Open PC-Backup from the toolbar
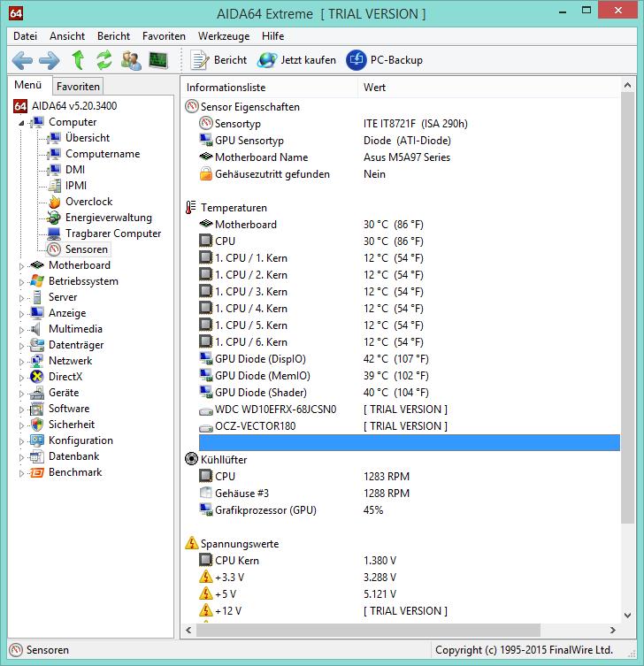This screenshot has height=666, width=644. 385,60
